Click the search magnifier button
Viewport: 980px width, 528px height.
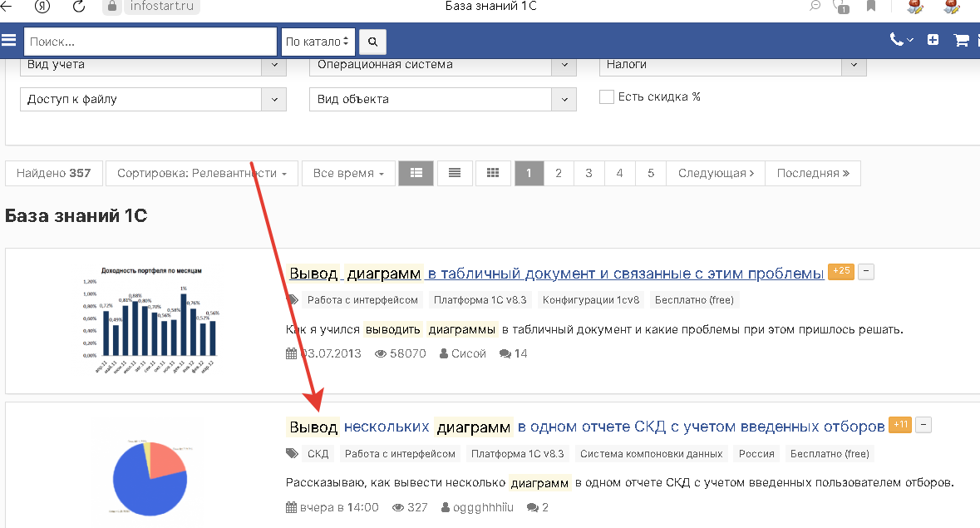372,42
